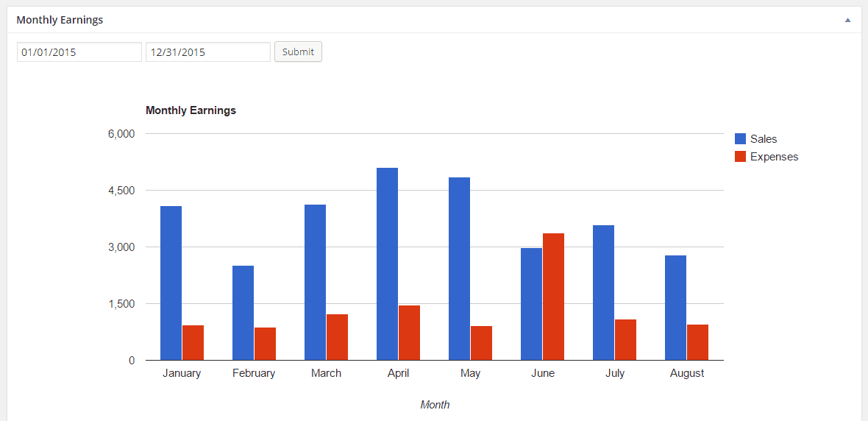Collapse the Monthly Earnings panel arrow
The image size is (868, 421).
[x=847, y=20]
